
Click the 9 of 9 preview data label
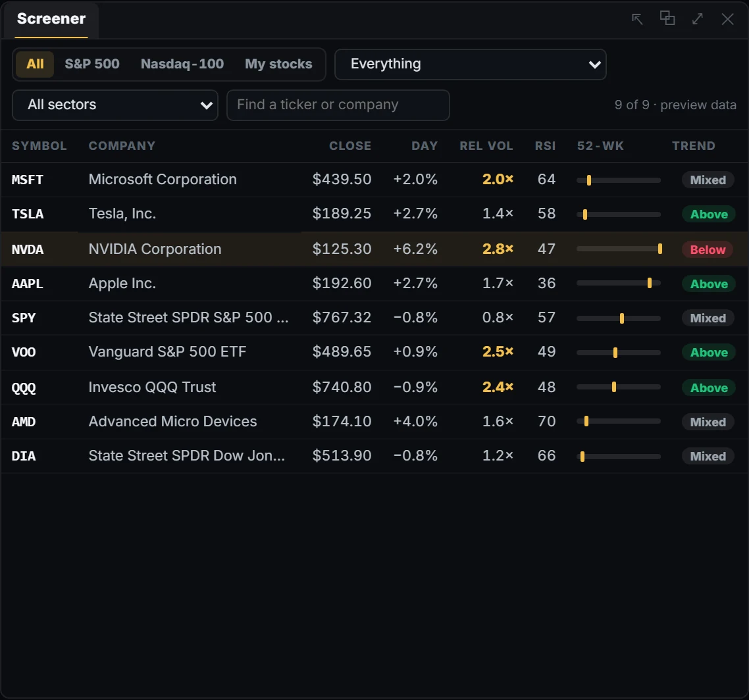[x=675, y=105]
